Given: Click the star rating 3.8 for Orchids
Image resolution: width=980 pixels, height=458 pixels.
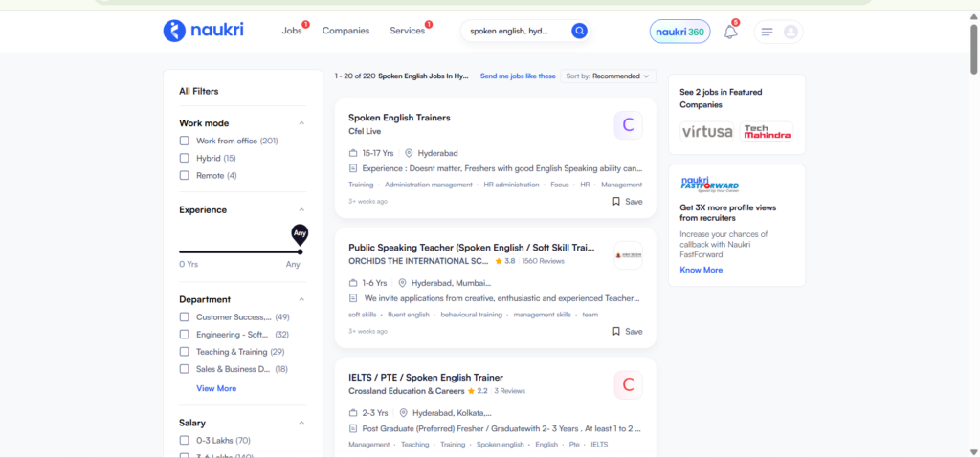Looking at the screenshot, I should (505, 261).
